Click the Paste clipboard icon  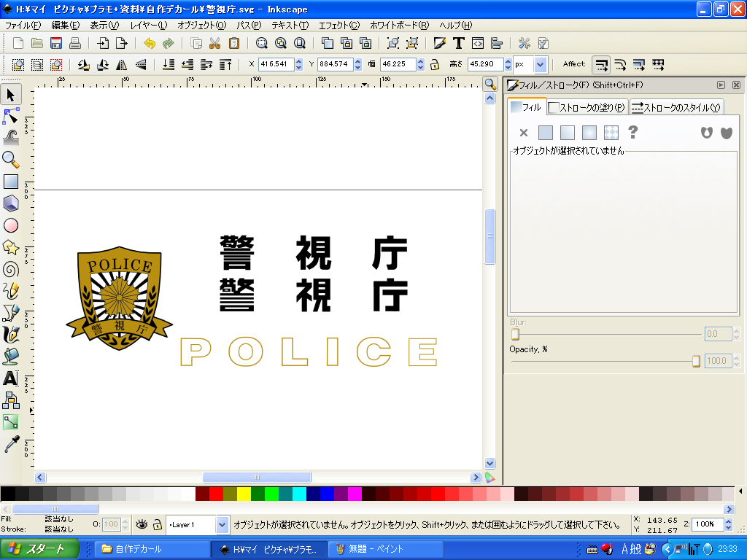coord(234,43)
